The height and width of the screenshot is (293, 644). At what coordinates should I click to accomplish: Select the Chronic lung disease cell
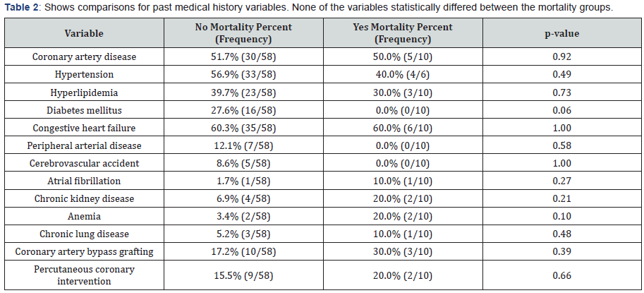(x=84, y=235)
